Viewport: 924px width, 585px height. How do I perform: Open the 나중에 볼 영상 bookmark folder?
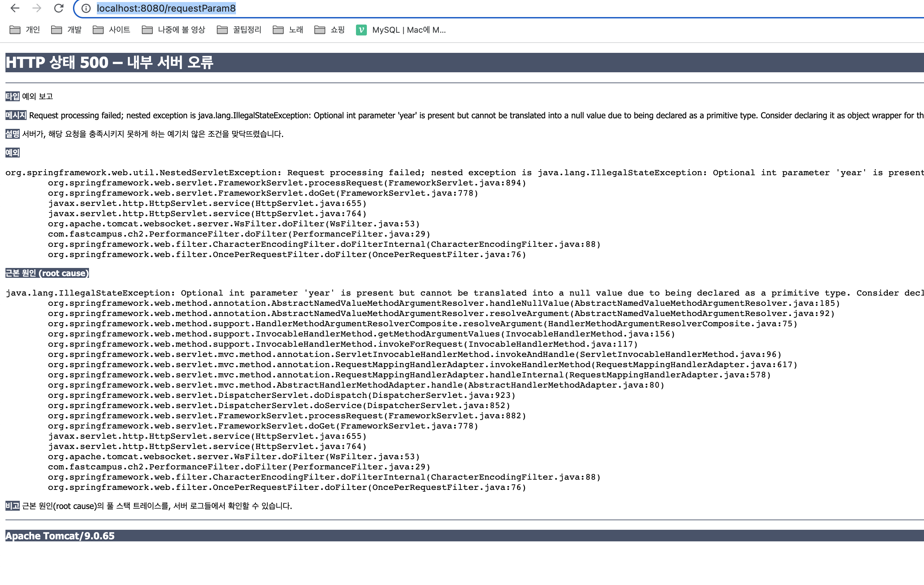(x=174, y=30)
